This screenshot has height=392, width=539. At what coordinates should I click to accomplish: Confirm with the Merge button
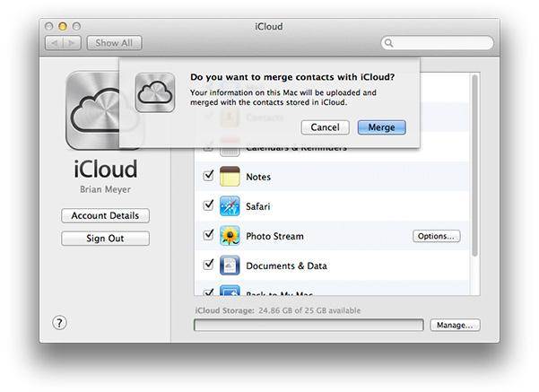click(381, 127)
